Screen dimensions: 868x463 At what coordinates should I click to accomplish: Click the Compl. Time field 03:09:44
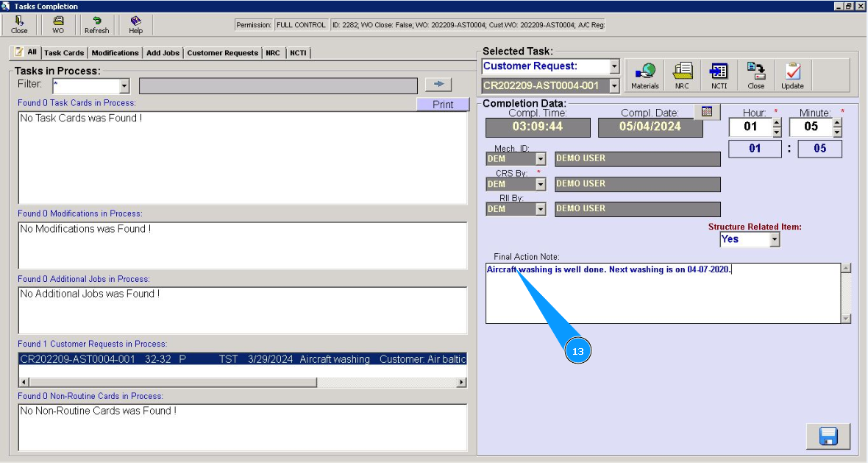(x=538, y=127)
